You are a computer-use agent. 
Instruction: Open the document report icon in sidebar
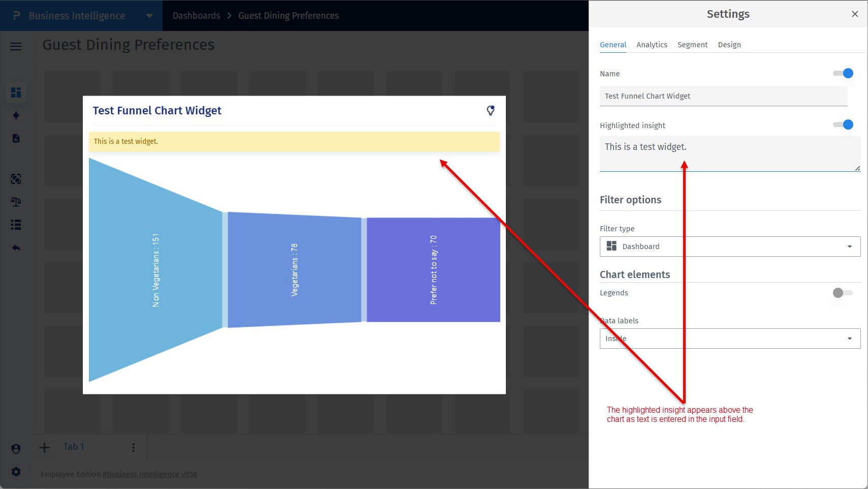point(16,138)
